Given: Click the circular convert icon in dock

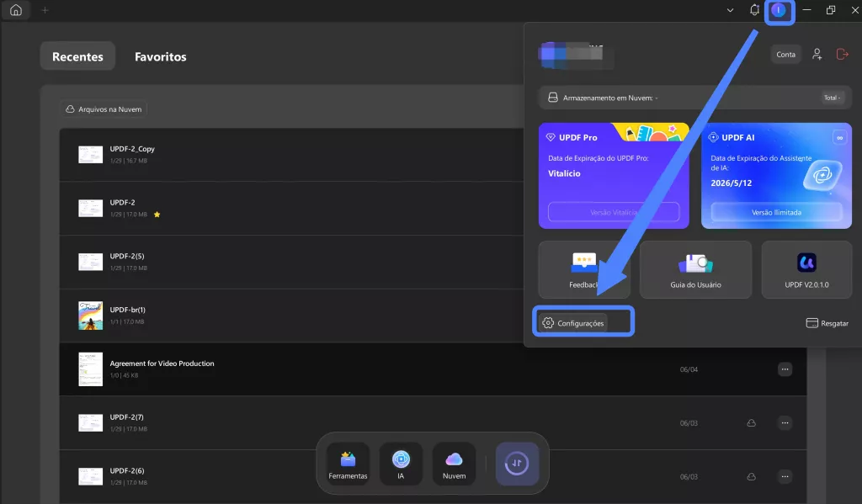Looking at the screenshot, I should point(517,464).
